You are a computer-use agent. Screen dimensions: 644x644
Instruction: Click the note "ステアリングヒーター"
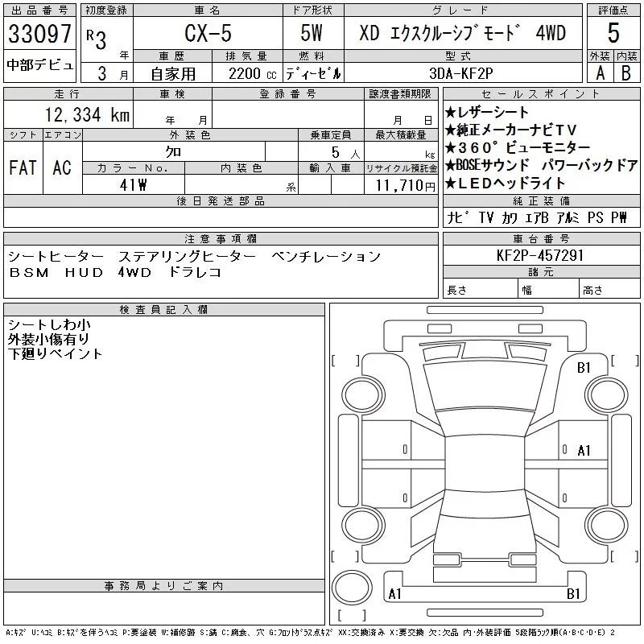(x=188, y=257)
